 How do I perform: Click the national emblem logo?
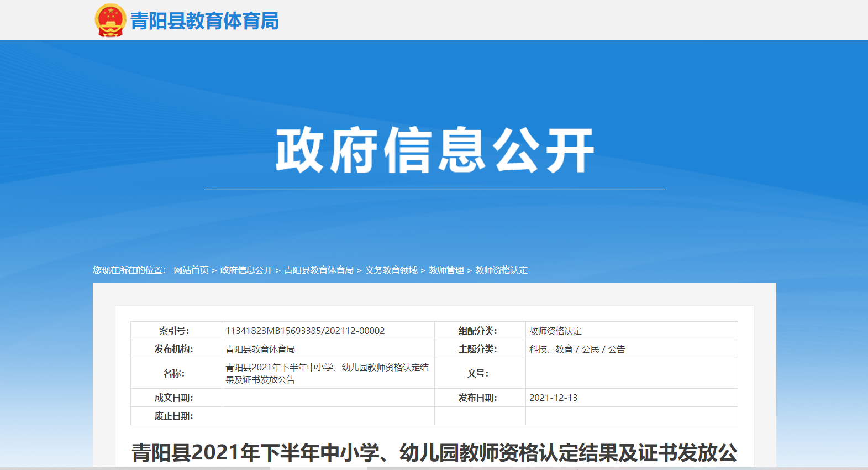pyautogui.click(x=111, y=20)
